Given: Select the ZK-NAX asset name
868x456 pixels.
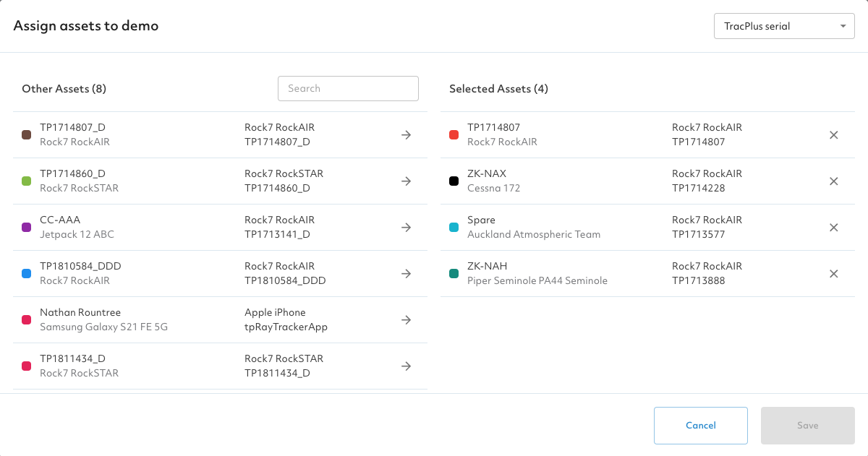Looking at the screenshot, I should [x=487, y=173].
